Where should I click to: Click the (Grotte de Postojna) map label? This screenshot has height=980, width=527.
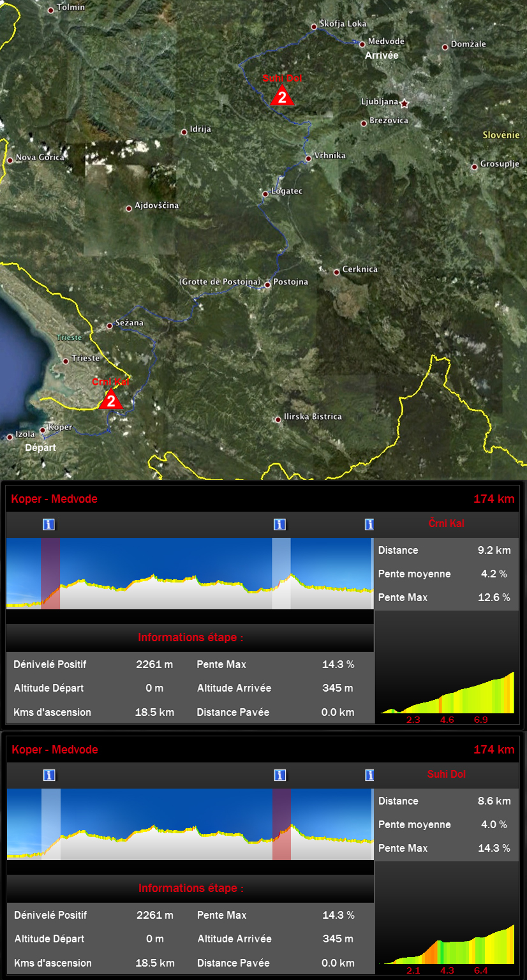point(219,281)
